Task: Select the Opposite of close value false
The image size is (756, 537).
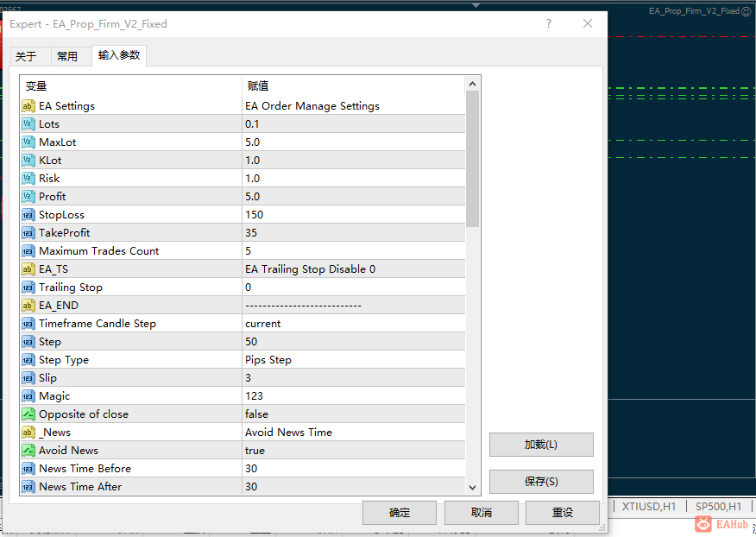Action: point(256,414)
